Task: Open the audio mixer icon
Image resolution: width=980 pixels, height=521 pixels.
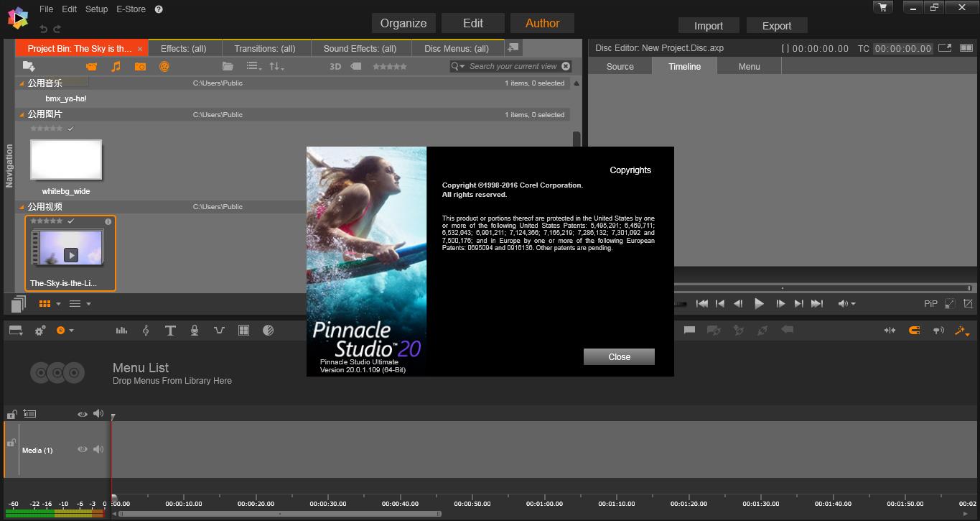Action: click(x=121, y=331)
